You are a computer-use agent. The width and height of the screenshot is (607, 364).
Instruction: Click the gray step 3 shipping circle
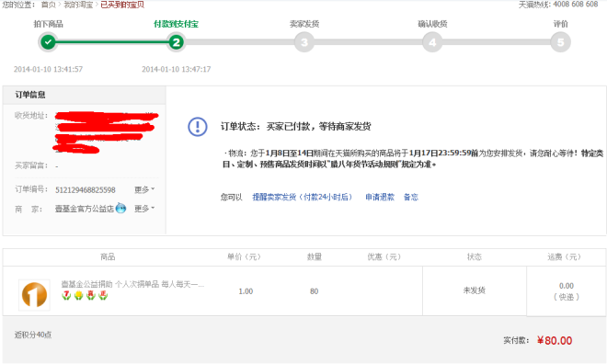pos(304,41)
